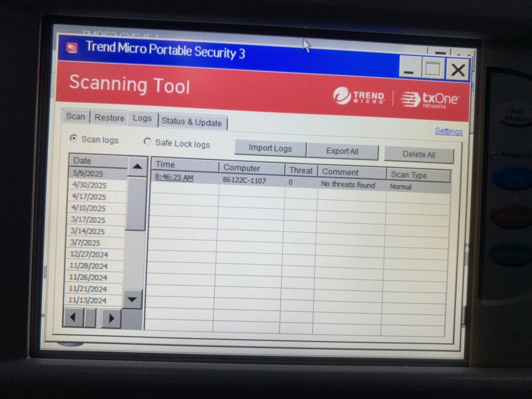The width and height of the screenshot is (532, 399).
Task: Close the Portable Security window
Action: (x=458, y=70)
